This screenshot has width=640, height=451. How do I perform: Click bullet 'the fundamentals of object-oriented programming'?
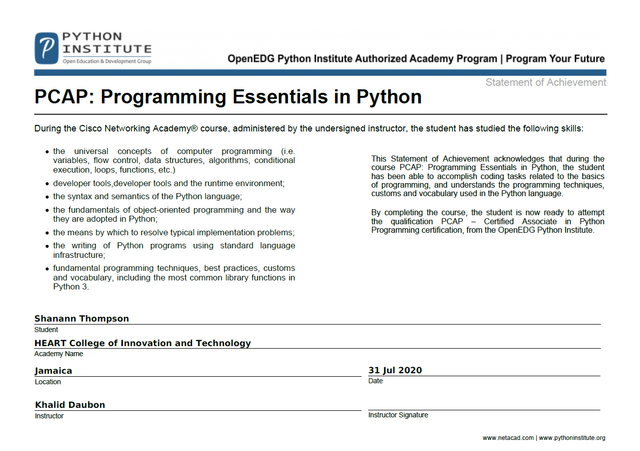coord(174,214)
